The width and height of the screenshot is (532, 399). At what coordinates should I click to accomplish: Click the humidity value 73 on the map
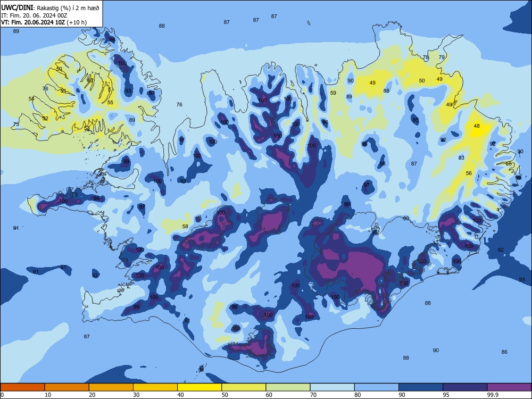(x=16, y=124)
